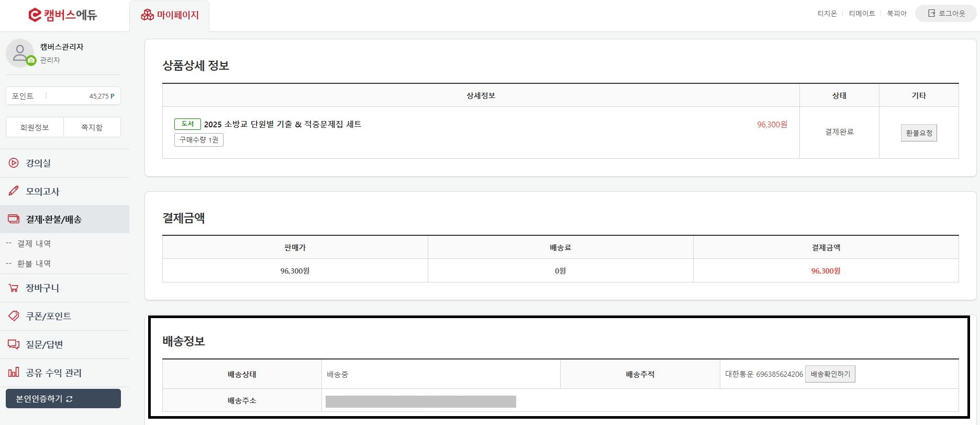Open 쿠폰/포인트 tag menu

tap(48, 316)
